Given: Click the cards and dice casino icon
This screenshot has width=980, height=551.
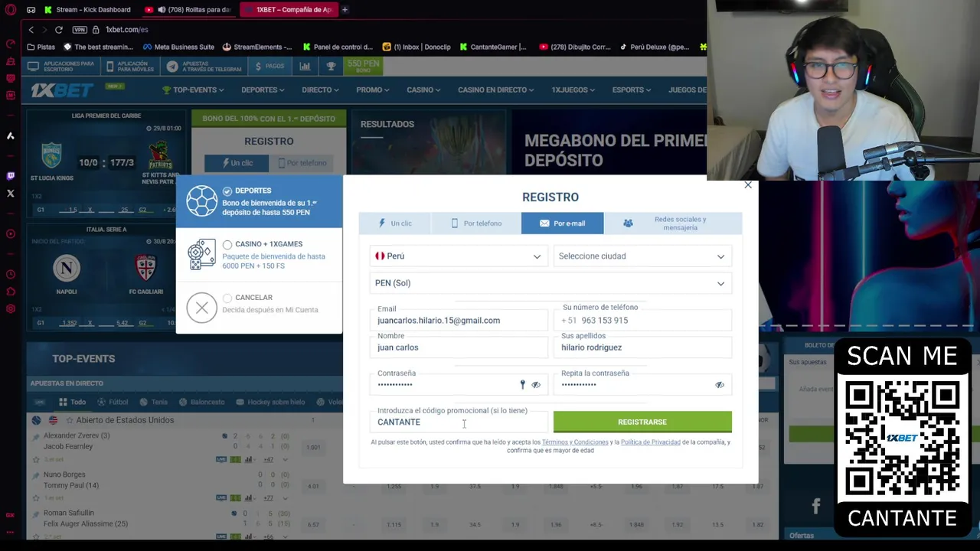Looking at the screenshot, I should (202, 255).
